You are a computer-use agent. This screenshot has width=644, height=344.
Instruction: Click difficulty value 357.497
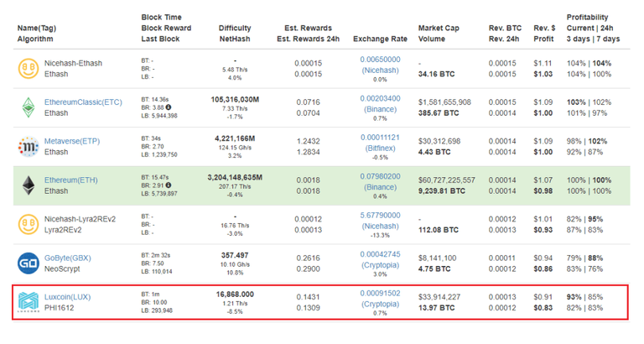click(x=235, y=255)
